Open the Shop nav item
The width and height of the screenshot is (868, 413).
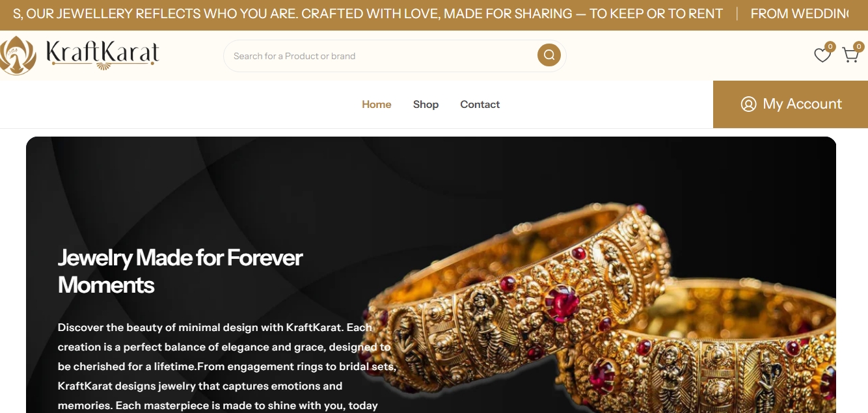coord(426,104)
